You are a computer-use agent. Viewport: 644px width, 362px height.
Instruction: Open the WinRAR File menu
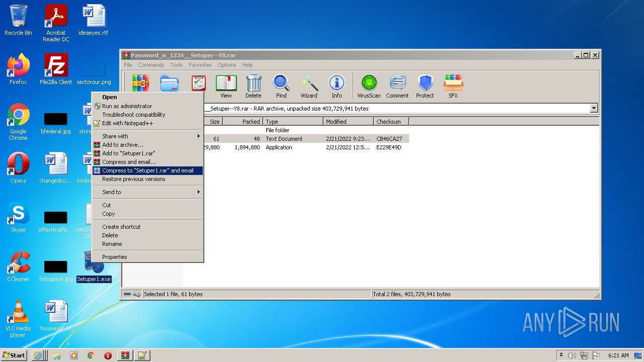coord(128,65)
